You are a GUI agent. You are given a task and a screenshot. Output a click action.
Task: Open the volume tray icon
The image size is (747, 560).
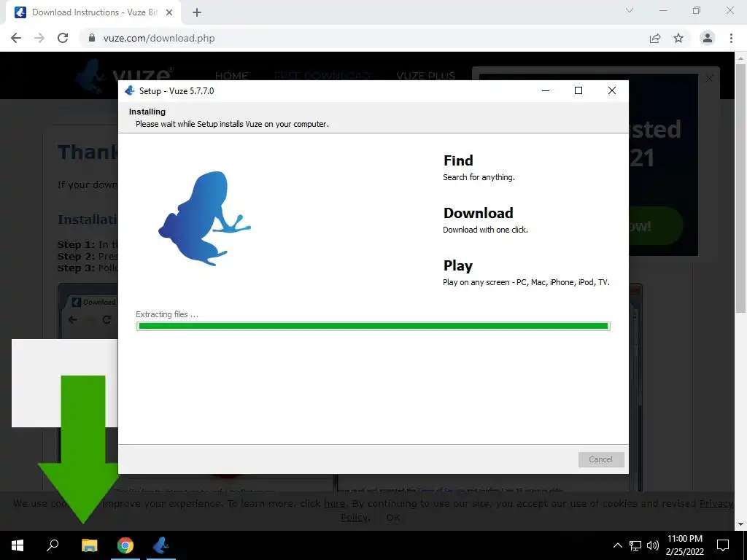coord(653,545)
